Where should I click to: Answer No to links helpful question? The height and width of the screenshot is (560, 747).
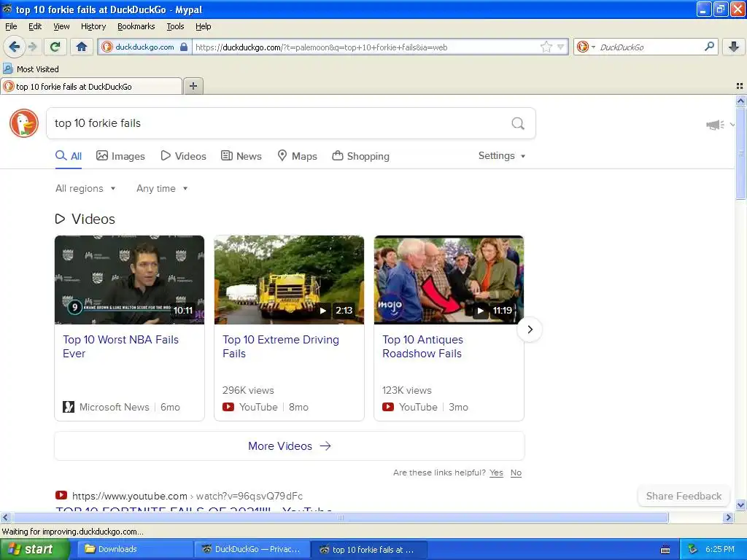(x=516, y=472)
